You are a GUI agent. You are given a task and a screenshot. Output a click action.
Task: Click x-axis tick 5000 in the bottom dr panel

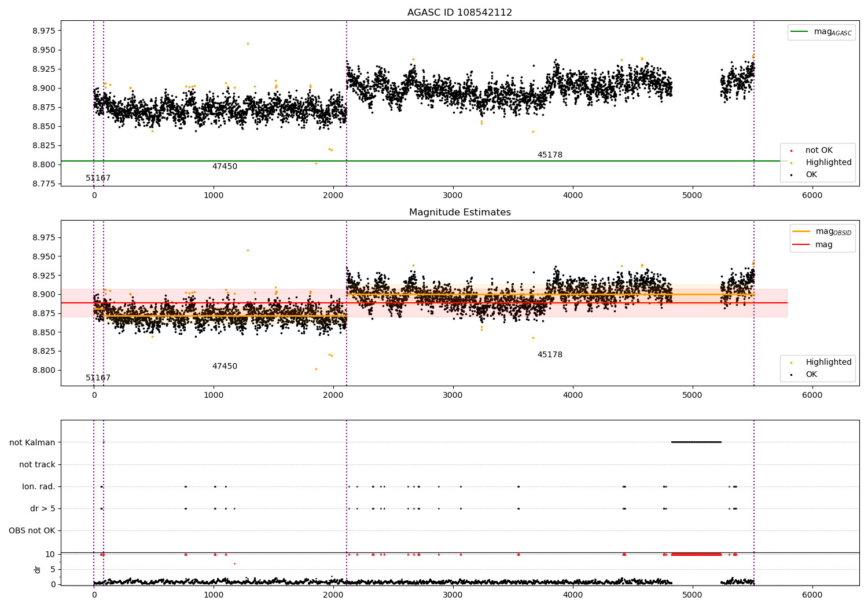(692, 595)
